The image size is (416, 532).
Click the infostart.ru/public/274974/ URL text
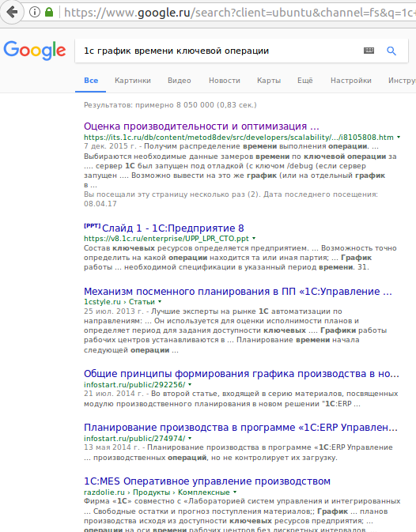point(134,438)
